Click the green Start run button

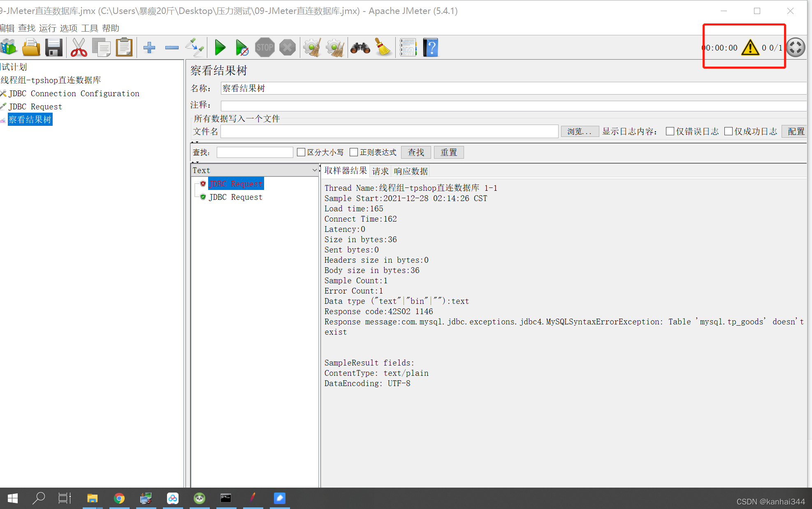pos(220,48)
